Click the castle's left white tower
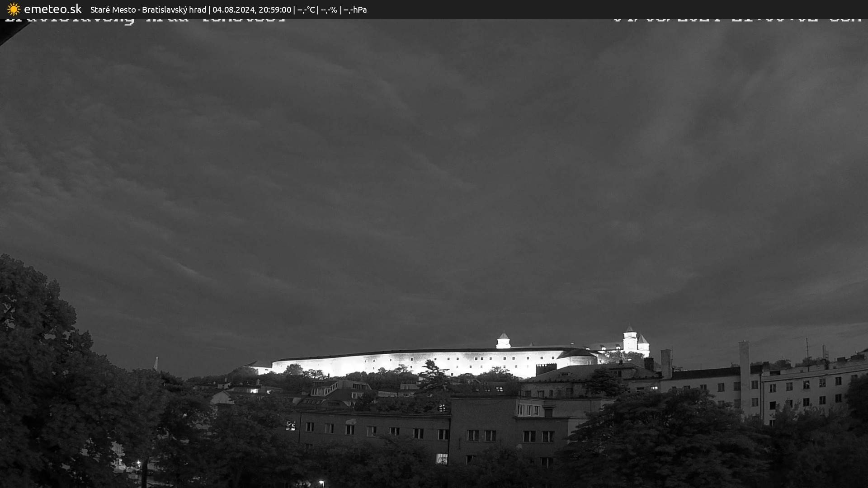The height and width of the screenshot is (488, 868). (x=503, y=341)
